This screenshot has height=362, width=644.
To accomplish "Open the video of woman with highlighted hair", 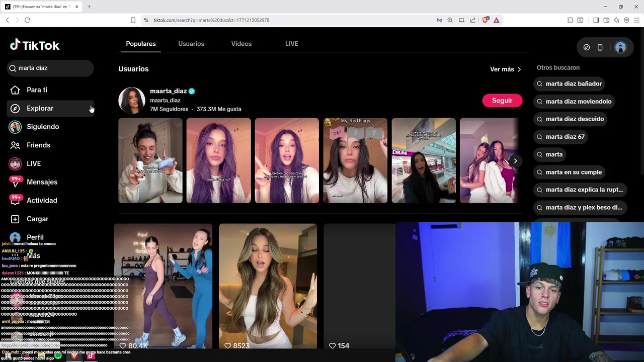I will (268, 287).
